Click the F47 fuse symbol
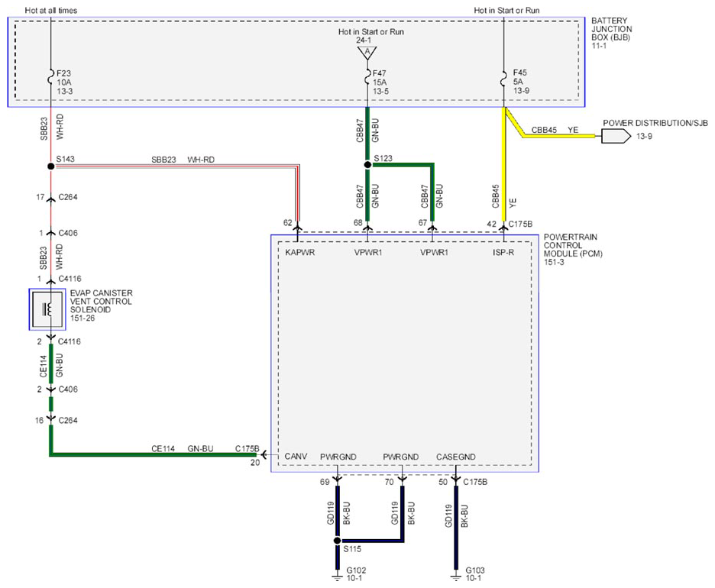The image size is (715, 588). coord(367,77)
